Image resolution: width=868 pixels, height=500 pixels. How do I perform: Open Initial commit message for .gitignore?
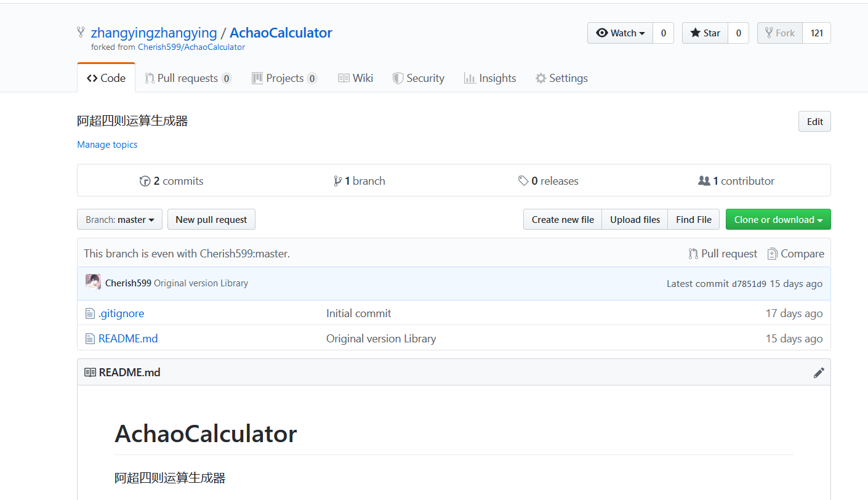coord(358,313)
